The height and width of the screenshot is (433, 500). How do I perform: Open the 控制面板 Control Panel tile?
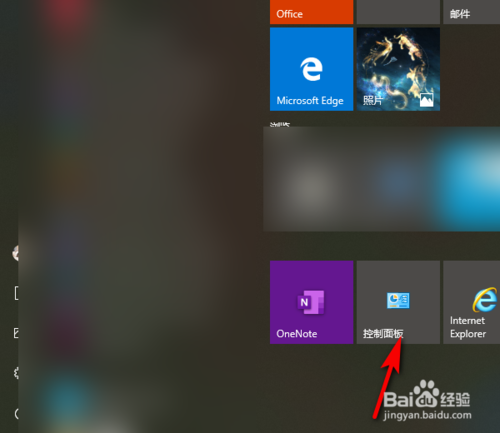398,302
